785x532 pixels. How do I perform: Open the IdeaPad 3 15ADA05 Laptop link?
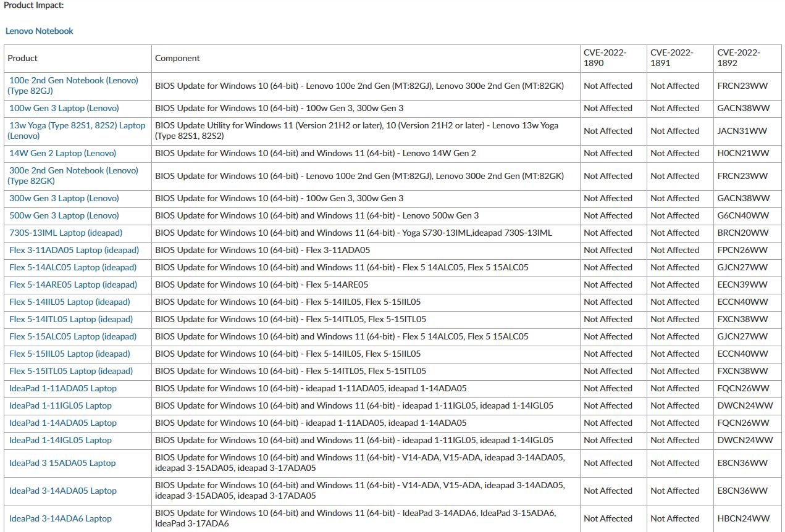[62, 463]
